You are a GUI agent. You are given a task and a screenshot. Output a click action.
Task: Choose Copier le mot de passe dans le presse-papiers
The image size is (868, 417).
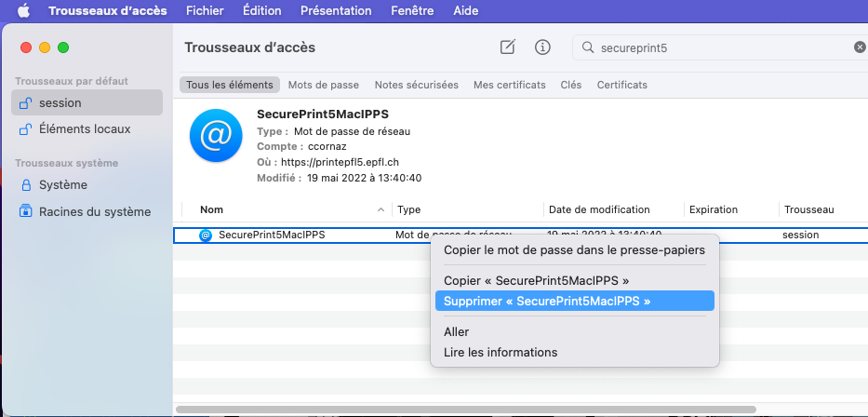tap(574, 250)
